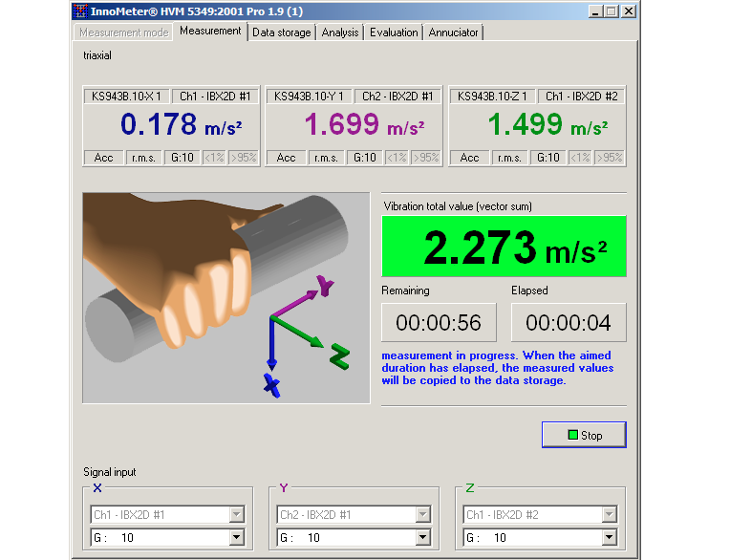Select the Annunciator tab
This screenshot has width=730, height=560.
tap(453, 32)
